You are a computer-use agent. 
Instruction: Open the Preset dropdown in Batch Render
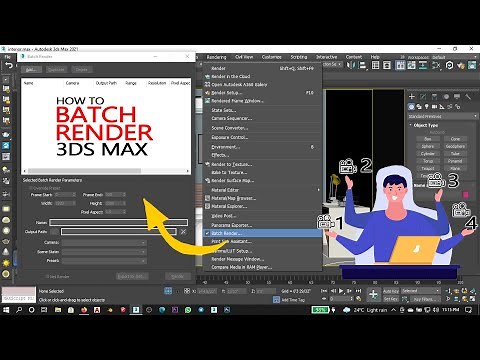coord(104,261)
